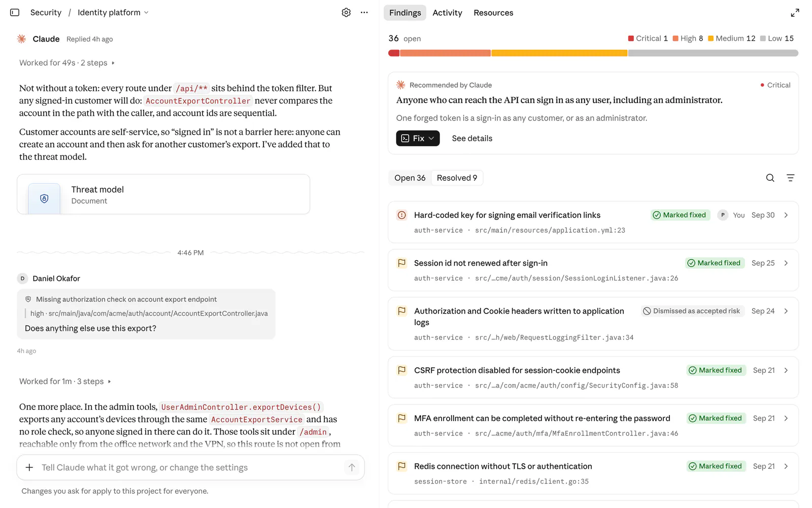Click the yellow Medium segment of severity bar
The height and width of the screenshot is (508, 812).
coord(559,53)
